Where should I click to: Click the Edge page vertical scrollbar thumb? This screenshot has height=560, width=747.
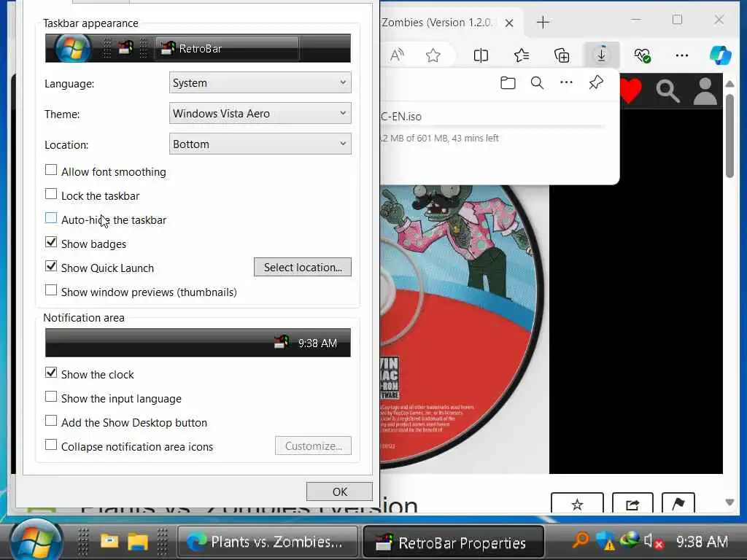729,136
